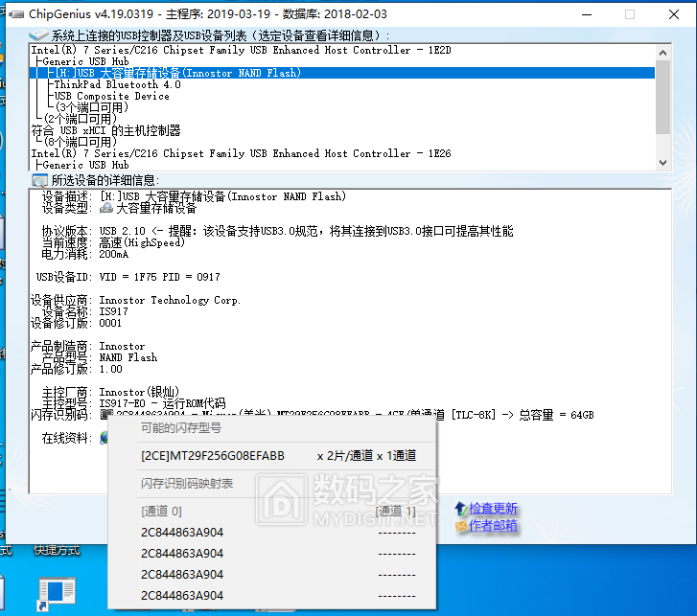
Task: Click the 检查更新 update icon
Action: click(x=461, y=509)
